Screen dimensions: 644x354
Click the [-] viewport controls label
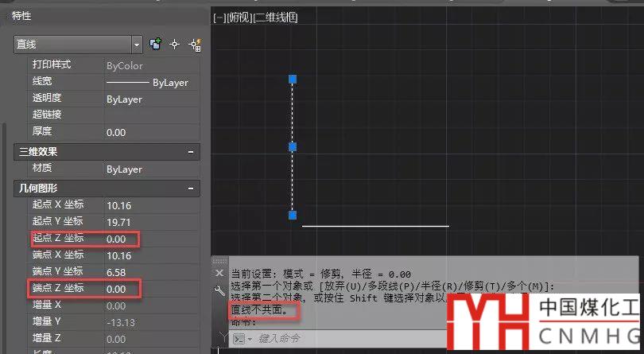219,17
